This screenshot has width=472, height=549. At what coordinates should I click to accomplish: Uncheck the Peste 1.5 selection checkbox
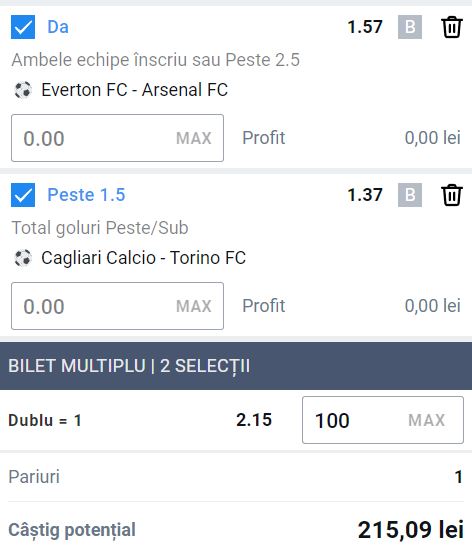[23, 195]
